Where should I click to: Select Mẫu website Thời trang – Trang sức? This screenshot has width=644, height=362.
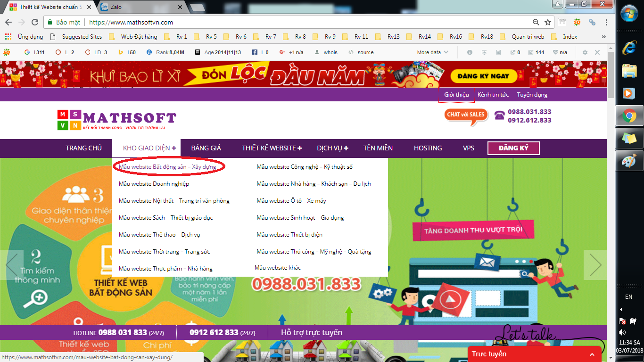pyautogui.click(x=165, y=252)
